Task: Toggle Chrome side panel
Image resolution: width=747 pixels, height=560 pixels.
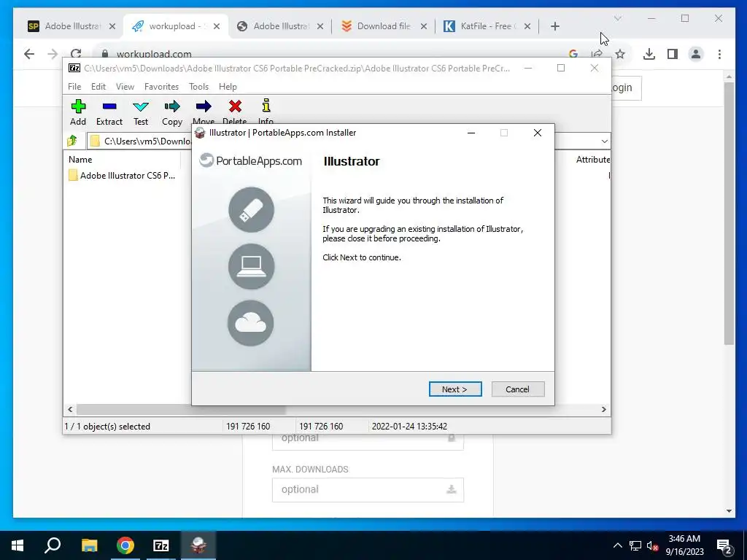Action: 672,54
